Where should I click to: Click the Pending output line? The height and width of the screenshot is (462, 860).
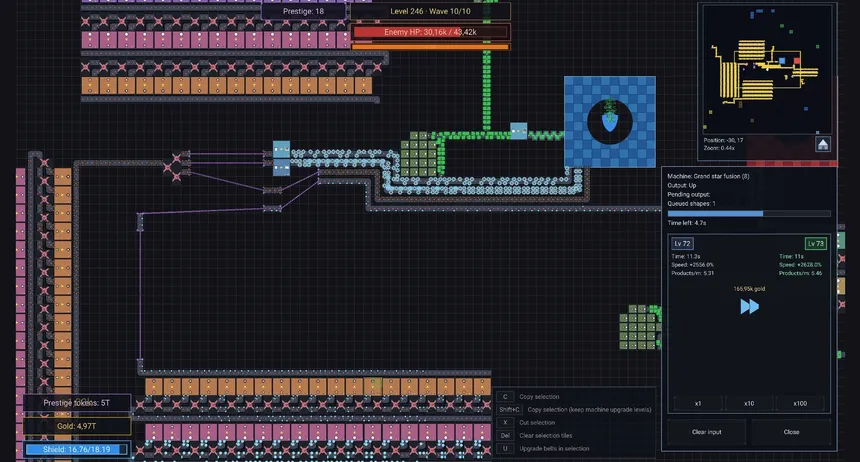click(688, 194)
